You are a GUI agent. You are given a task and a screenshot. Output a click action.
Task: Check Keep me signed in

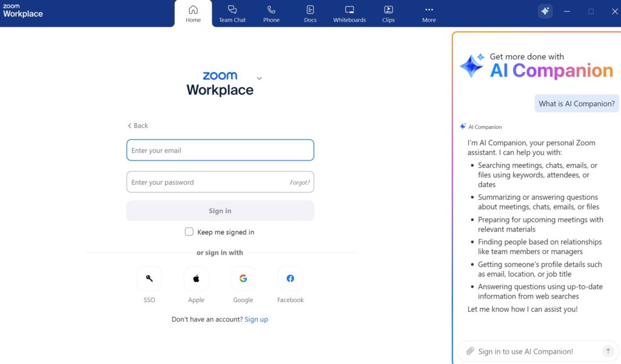point(189,231)
